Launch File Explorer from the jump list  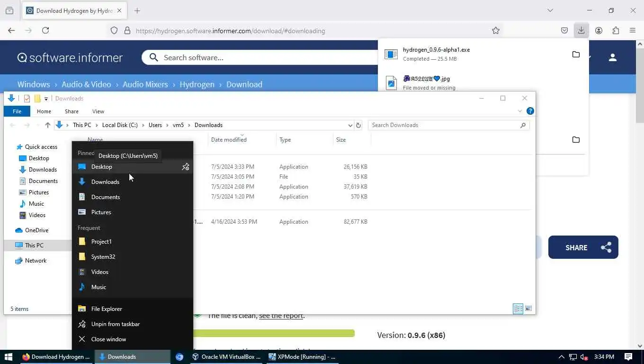coord(133,309)
